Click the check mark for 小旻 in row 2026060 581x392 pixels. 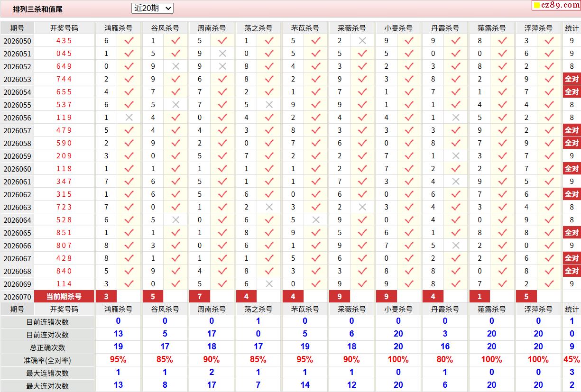(x=409, y=169)
